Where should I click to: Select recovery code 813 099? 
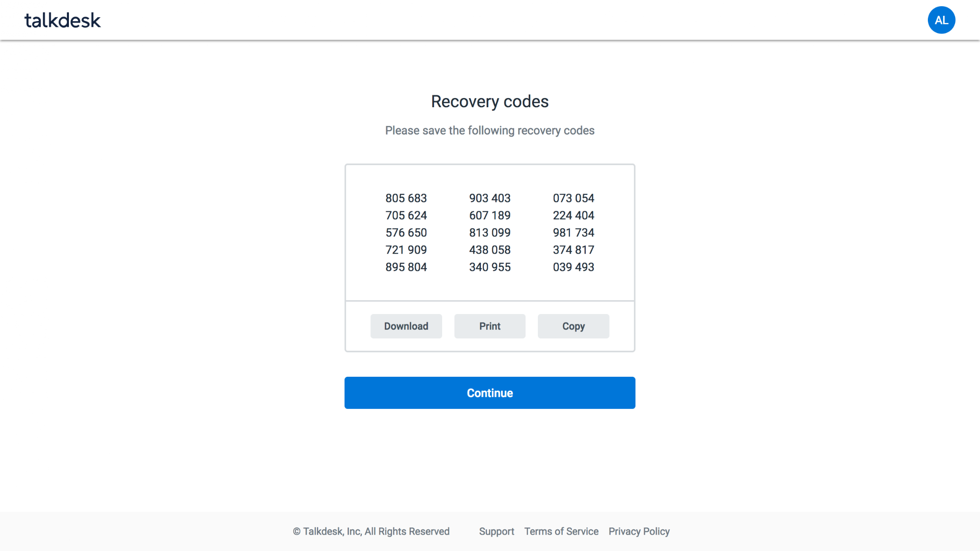click(x=490, y=233)
